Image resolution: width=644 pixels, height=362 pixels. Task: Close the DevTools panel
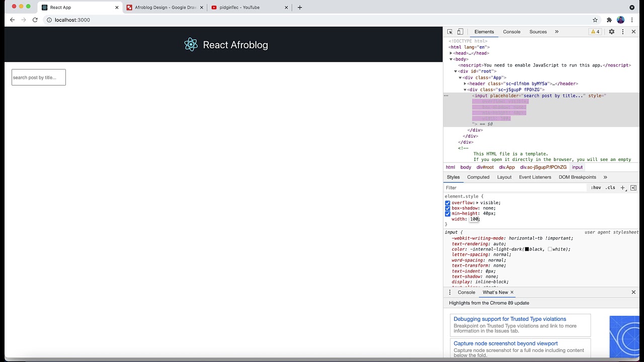click(633, 32)
